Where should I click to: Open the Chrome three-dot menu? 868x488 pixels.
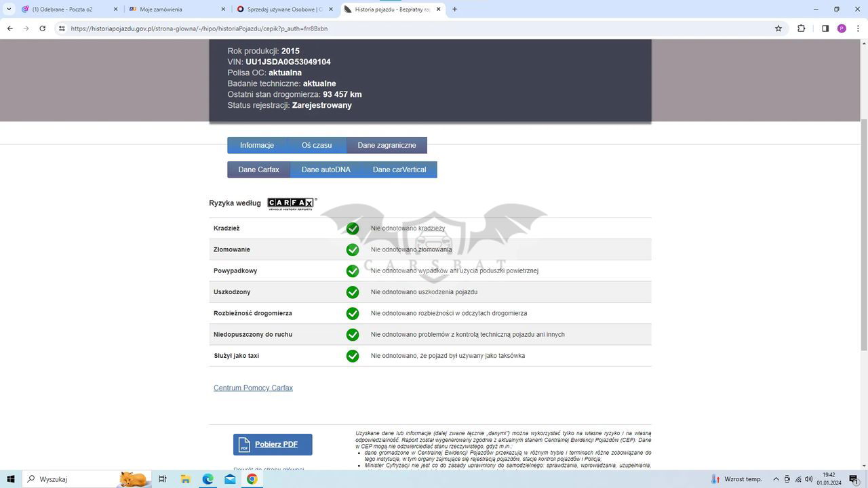[858, 28]
